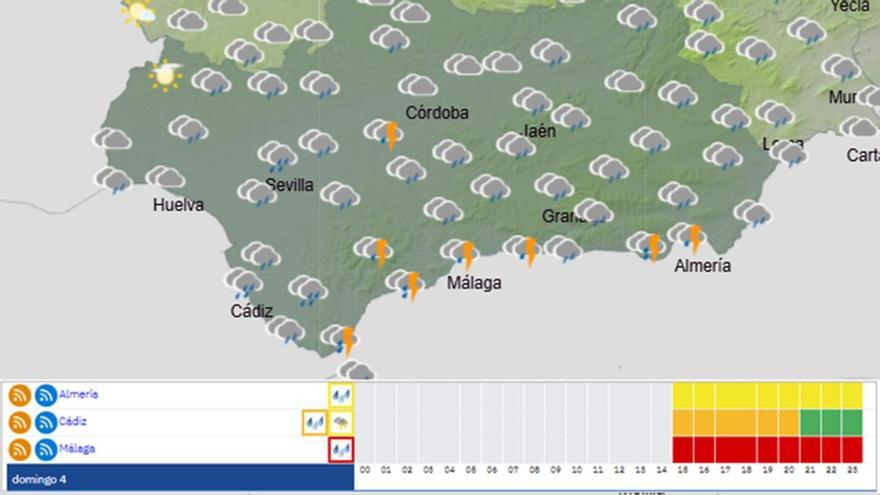Click Málaga's gray empty cell at hour 07
The image size is (880, 495).
pyautogui.click(x=513, y=450)
